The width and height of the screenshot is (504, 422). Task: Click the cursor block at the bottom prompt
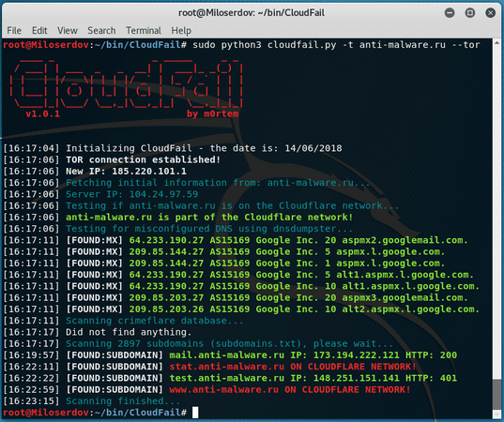pyautogui.click(x=195, y=413)
